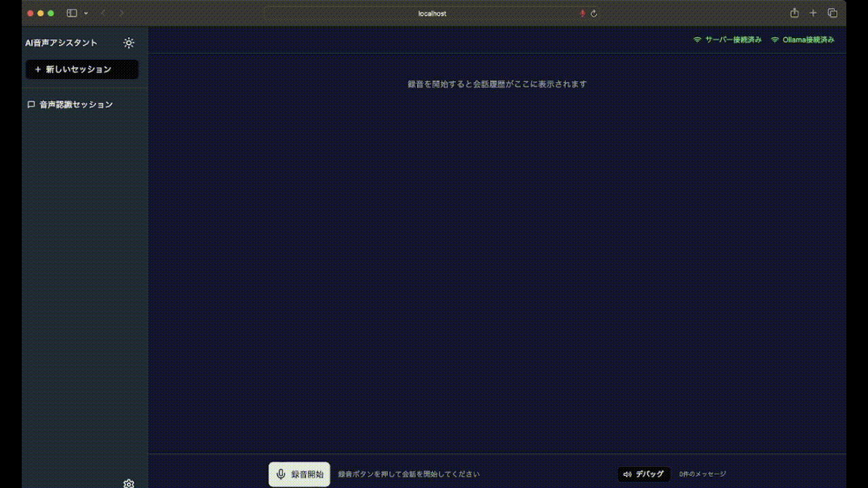Screen dimensions: 868x488
Task: Start a 新しいセッション new session
Action: click(x=81, y=69)
